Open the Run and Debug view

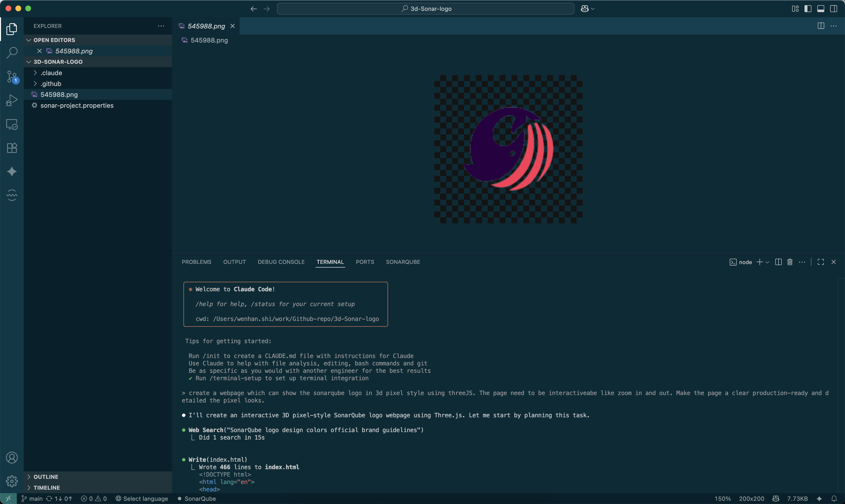click(x=12, y=101)
